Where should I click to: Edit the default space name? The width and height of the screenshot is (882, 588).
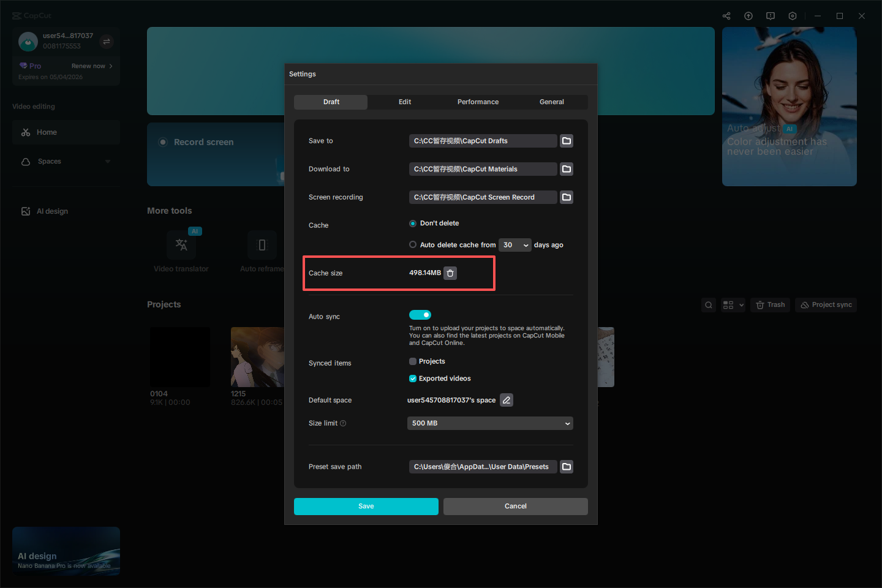coord(506,400)
